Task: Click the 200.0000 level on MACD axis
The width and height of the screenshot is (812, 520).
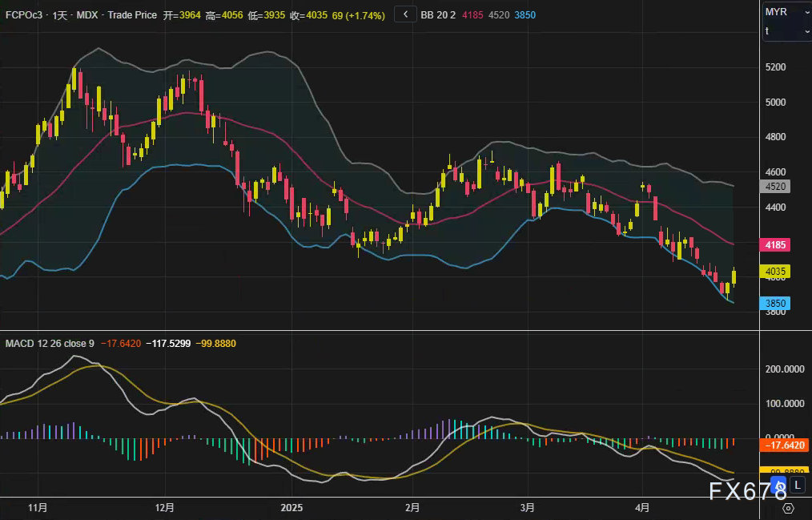Action: point(783,369)
